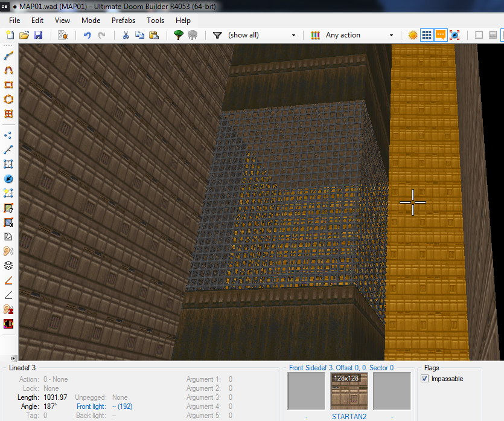504x421 pixels.
Task: Toggle the blue grid display button
Action: coord(427,35)
